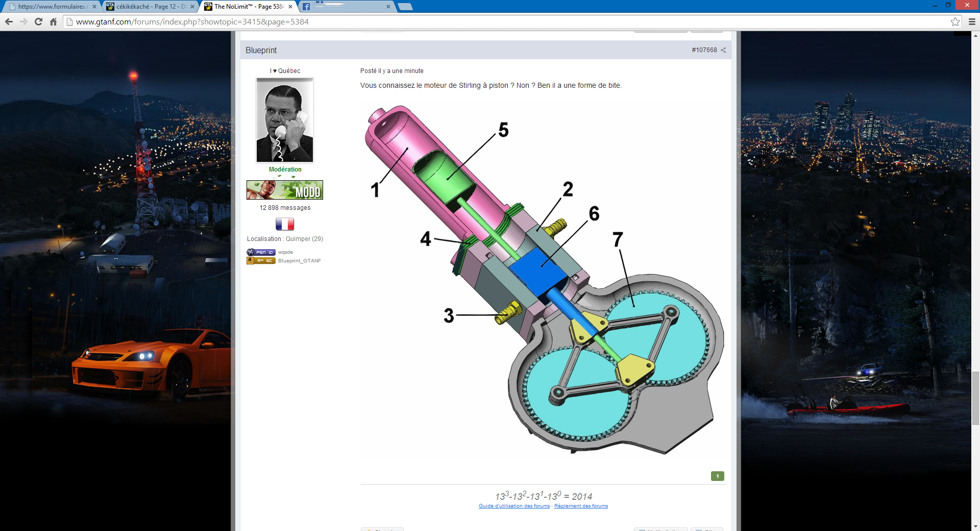Click the Rockstar Social Club badge icon

pyautogui.click(x=261, y=261)
